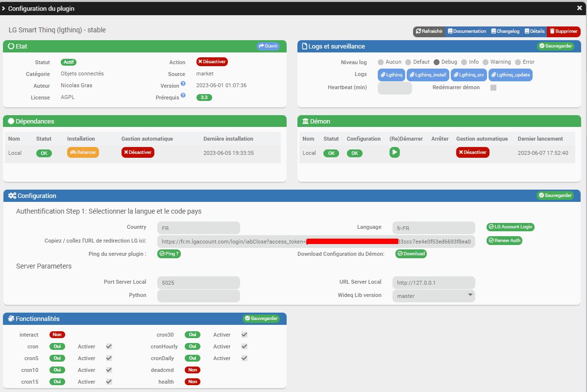The height and width of the screenshot is (392, 587).
Task: Select the Warning log level
Action: pos(486,62)
